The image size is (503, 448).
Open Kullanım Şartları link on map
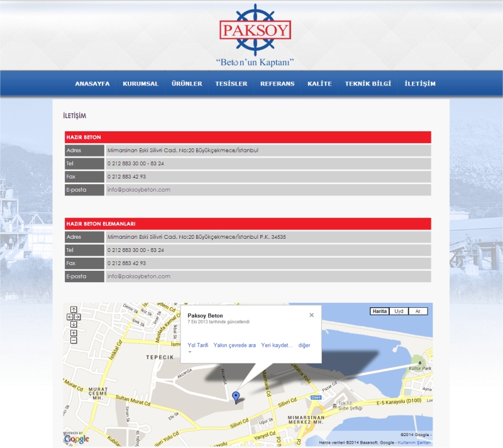click(414, 442)
